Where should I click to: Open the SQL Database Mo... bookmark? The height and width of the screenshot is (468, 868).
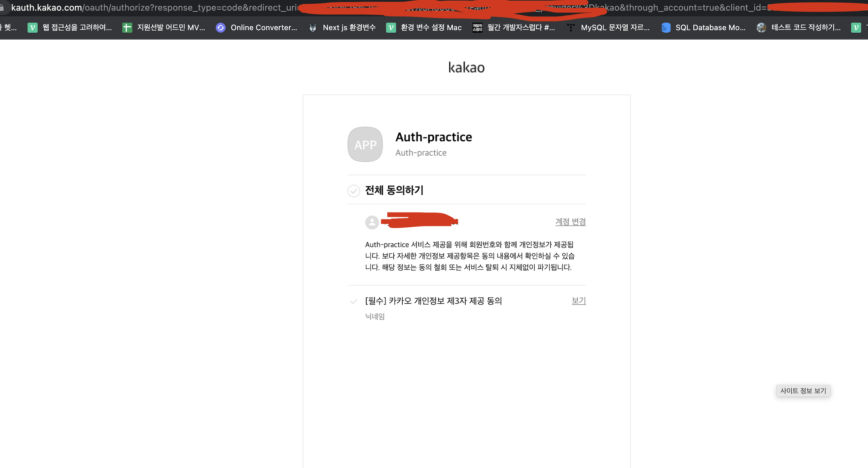point(703,28)
